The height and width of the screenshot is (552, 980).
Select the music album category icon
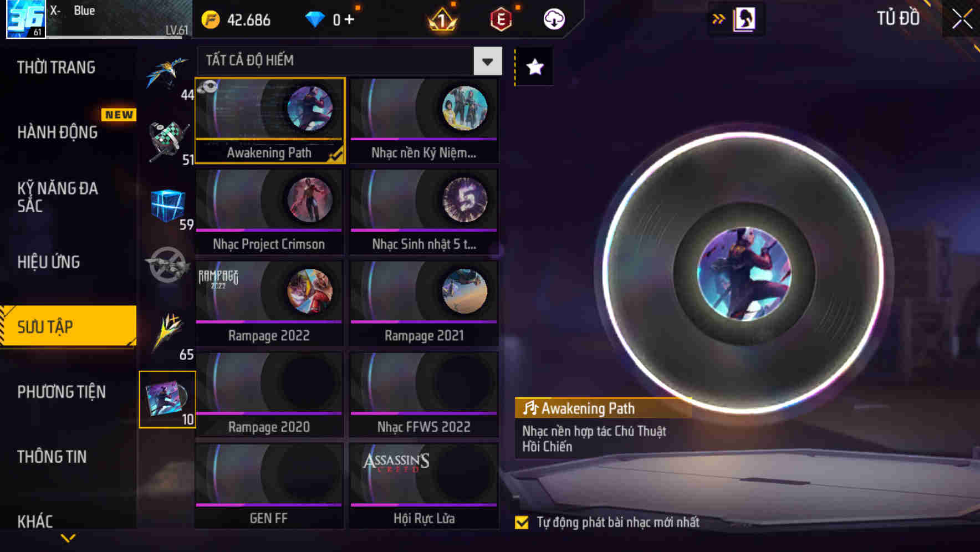(x=167, y=399)
